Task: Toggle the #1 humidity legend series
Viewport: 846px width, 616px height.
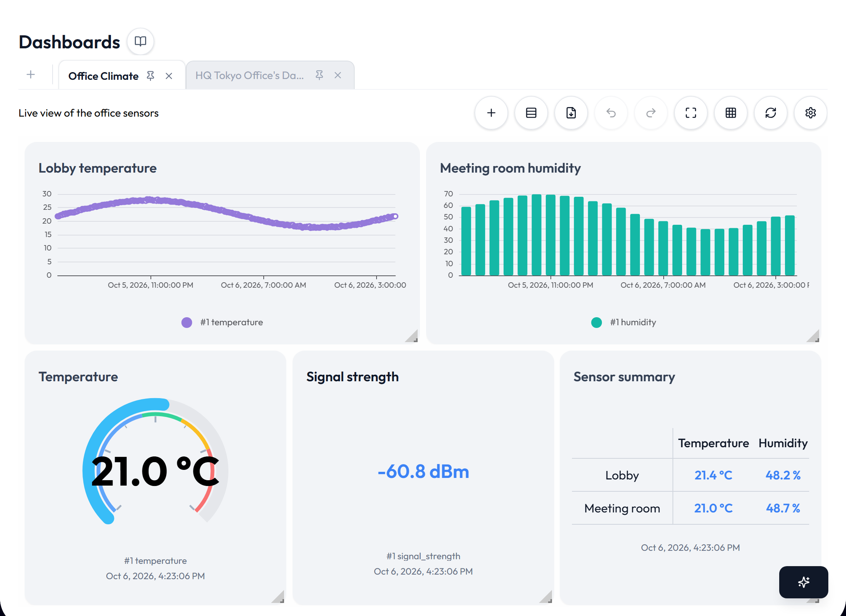Action: (624, 322)
